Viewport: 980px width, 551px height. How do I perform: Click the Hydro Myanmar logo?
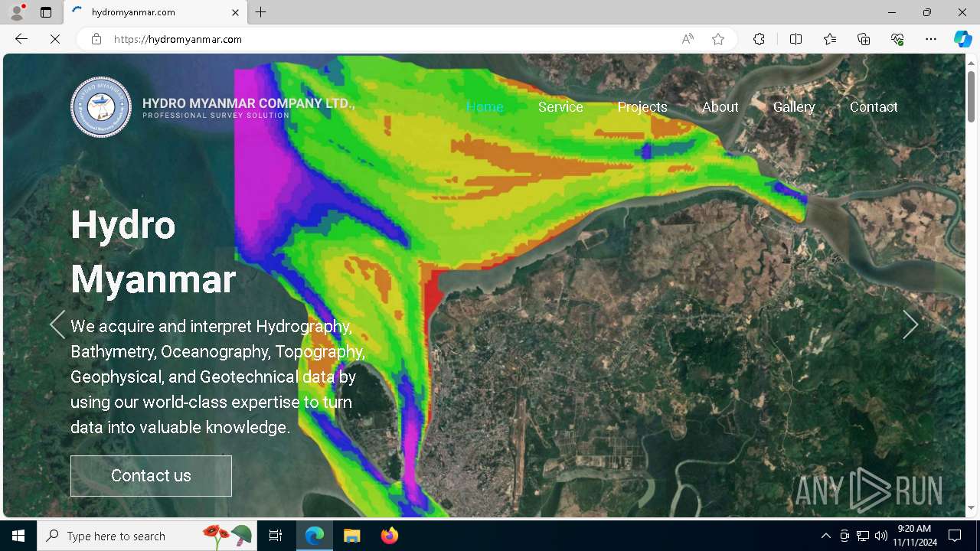[101, 107]
